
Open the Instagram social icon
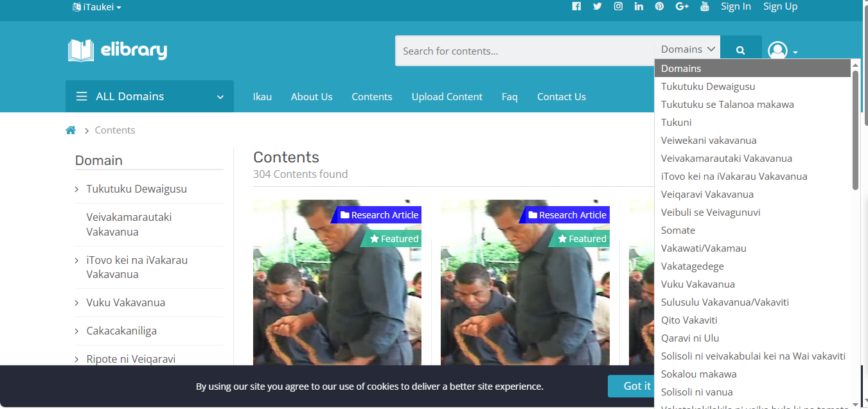tap(618, 6)
